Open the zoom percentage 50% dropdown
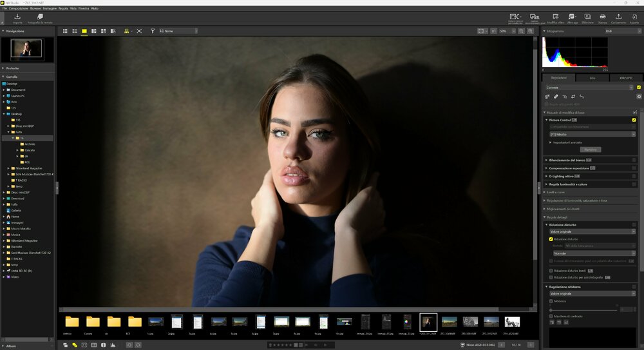This screenshot has height=350, width=644. click(x=507, y=31)
